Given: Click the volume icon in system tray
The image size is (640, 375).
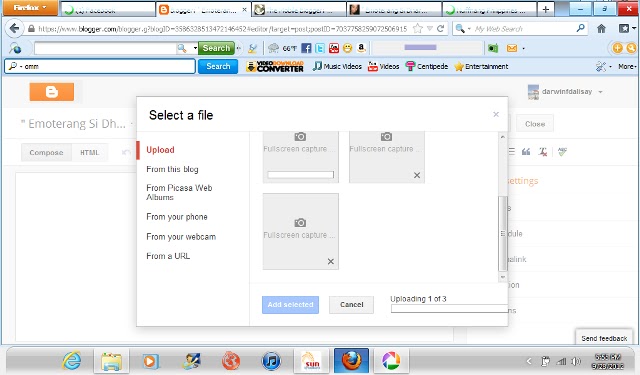Looking at the screenshot, I should coord(575,361).
